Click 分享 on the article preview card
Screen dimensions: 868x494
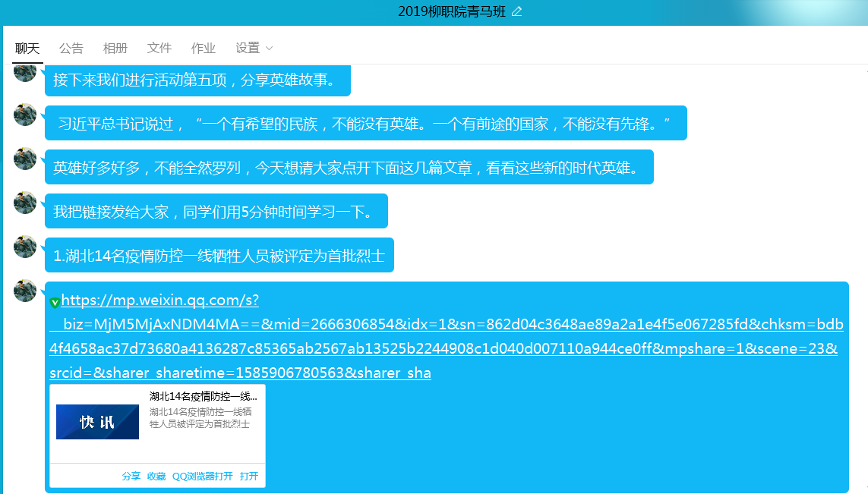coord(131,477)
